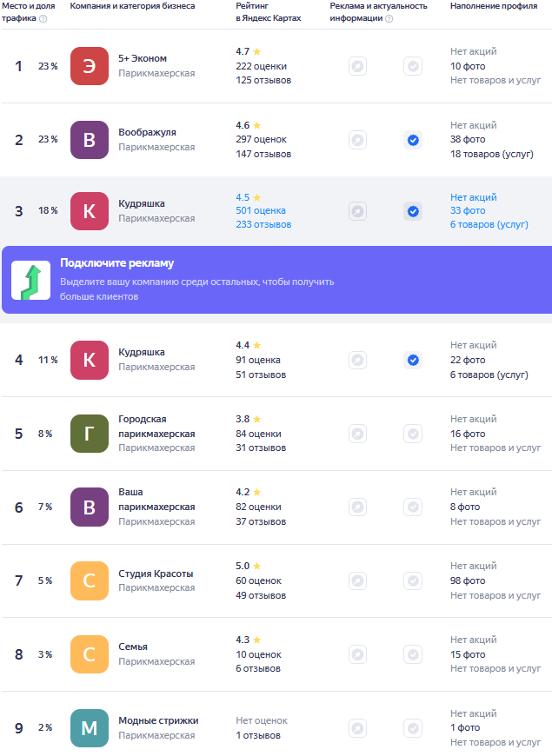Click the К avatar in the 18 % row
552x756 pixels.
[90, 211]
